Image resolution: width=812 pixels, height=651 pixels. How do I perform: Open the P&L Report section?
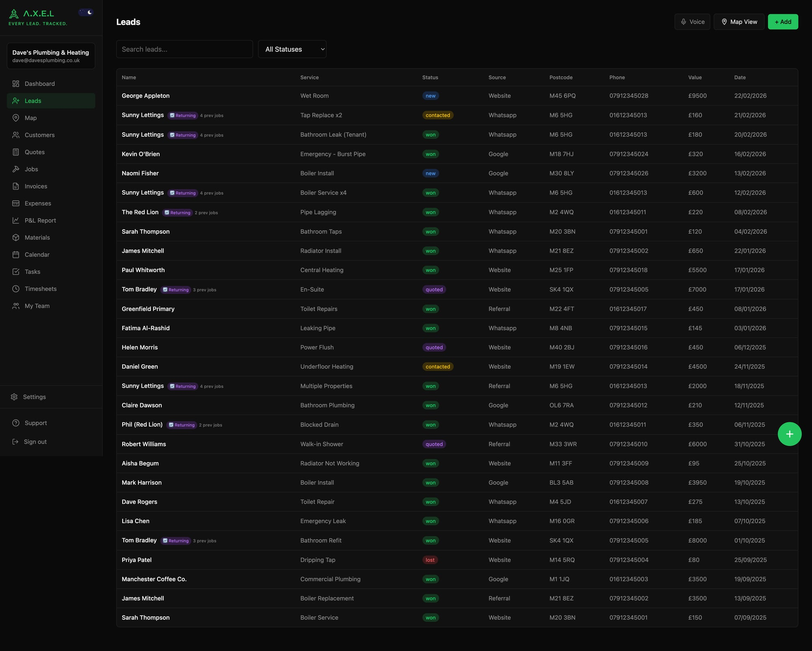tap(40, 220)
